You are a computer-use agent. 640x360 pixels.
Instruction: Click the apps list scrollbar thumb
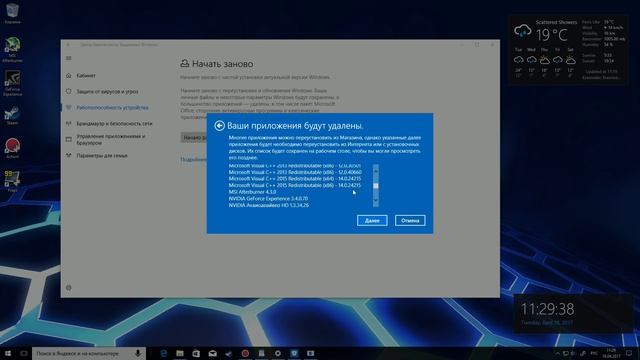(x=376, y=186)
